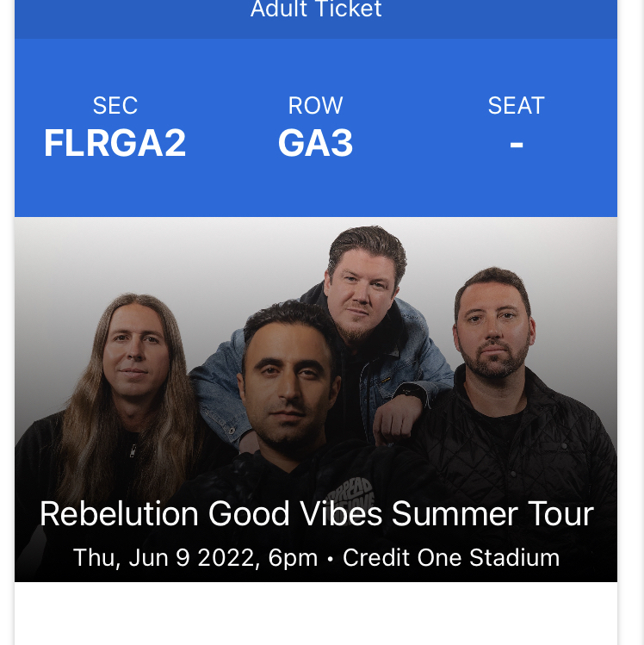This screenshot has height=645, width=644.
Task: Tap the Adult Ticket header label
Action: pos(316,9)
